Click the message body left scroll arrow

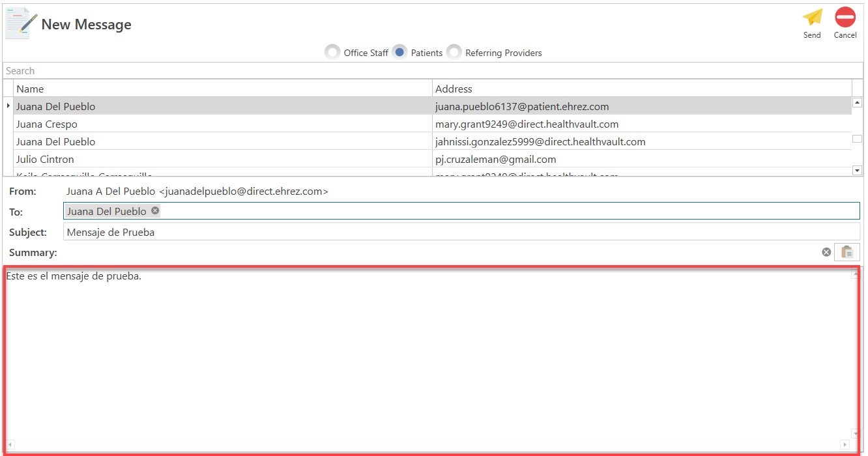10,444
